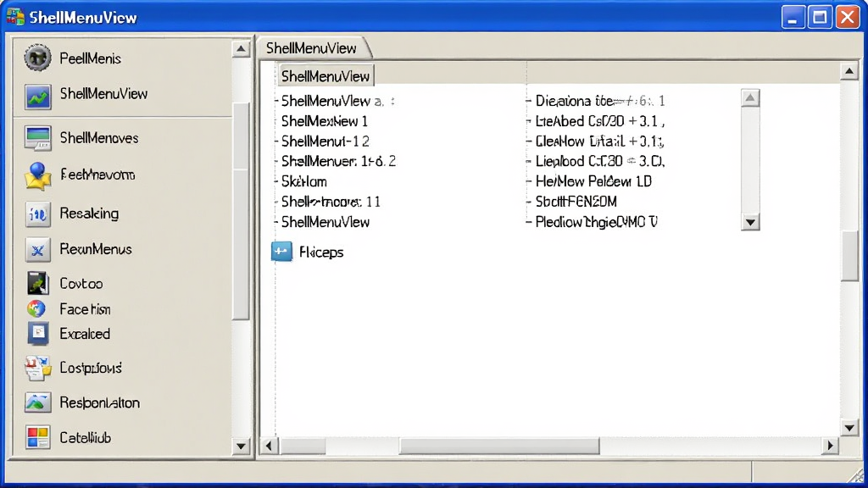Click sidebar scrollbar down arrow

coord(241,446)
